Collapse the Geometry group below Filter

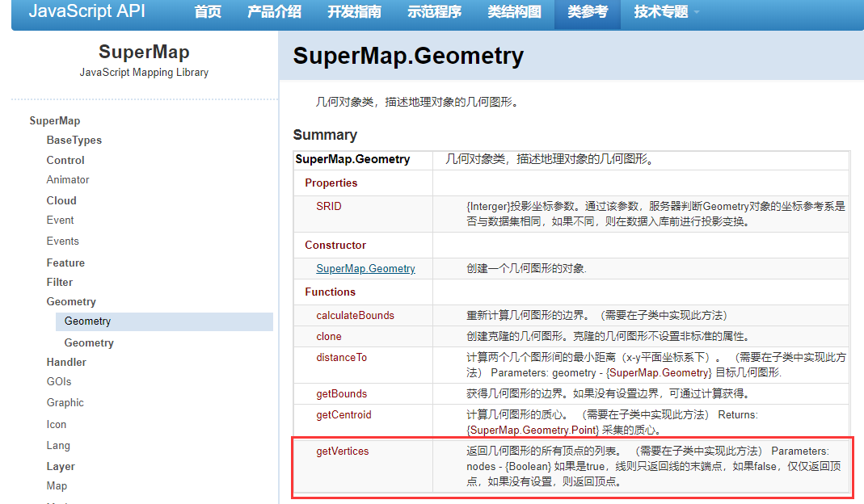tap(71, 302)
